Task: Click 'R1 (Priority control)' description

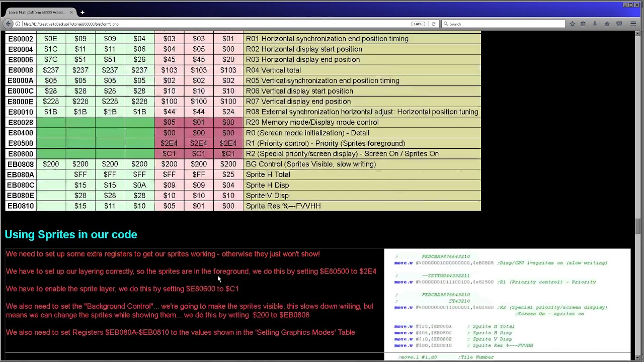Action: tap(326, 143)
